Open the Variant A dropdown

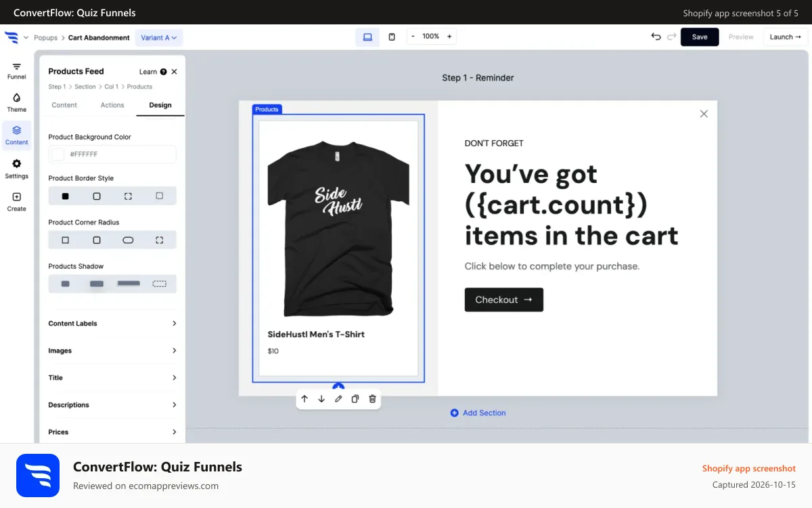point(159,38)
